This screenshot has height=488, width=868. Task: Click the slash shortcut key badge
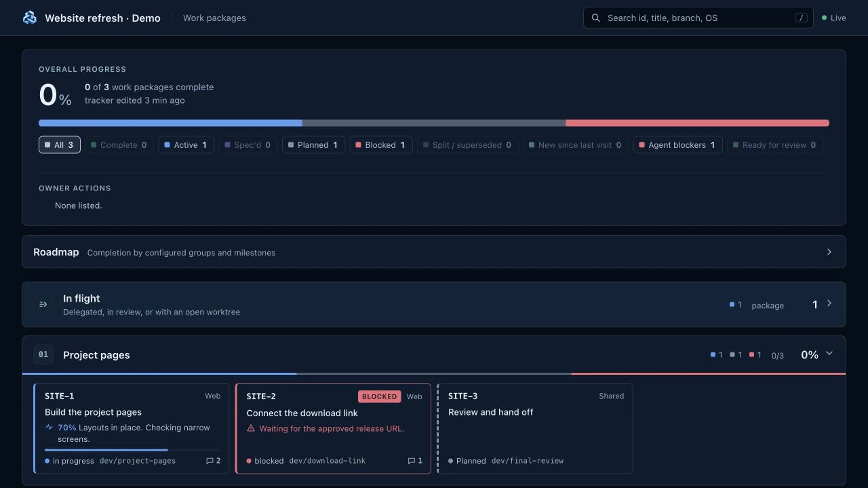802,18
